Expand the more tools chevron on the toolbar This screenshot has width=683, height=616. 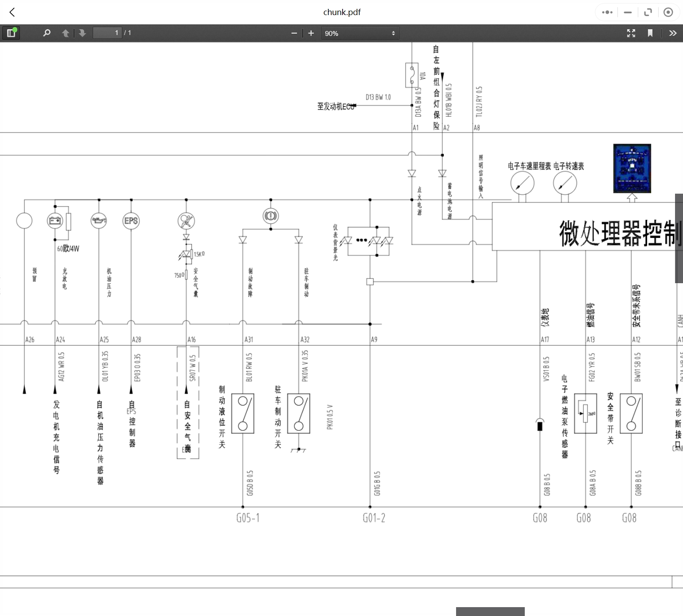[672, 33]
